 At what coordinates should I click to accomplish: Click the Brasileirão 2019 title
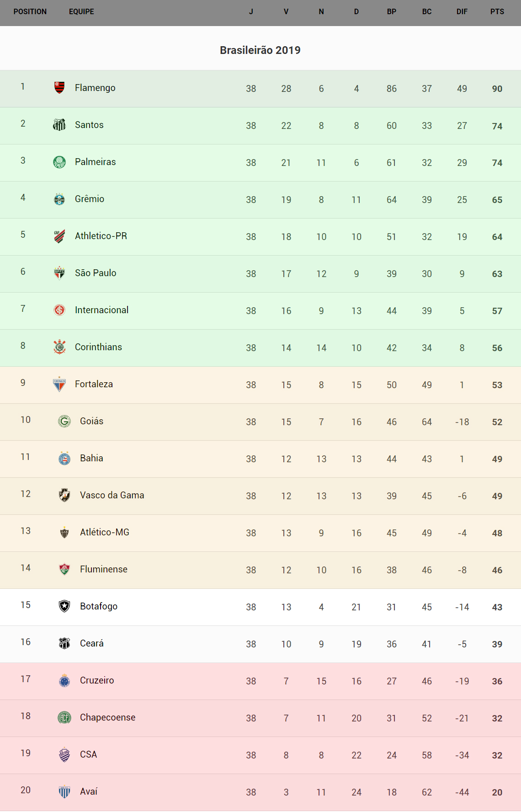(260, 50)
